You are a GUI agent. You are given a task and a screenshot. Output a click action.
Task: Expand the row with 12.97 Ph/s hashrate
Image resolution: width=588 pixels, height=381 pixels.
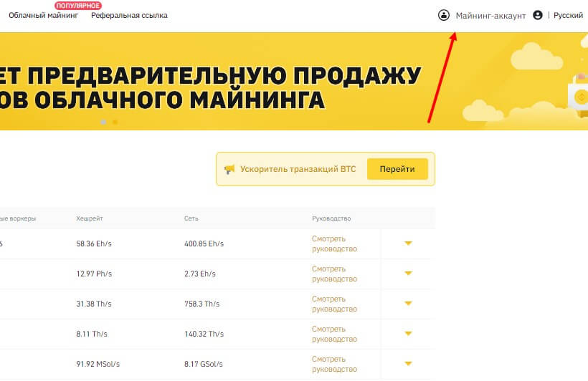(x=408, y=274)
